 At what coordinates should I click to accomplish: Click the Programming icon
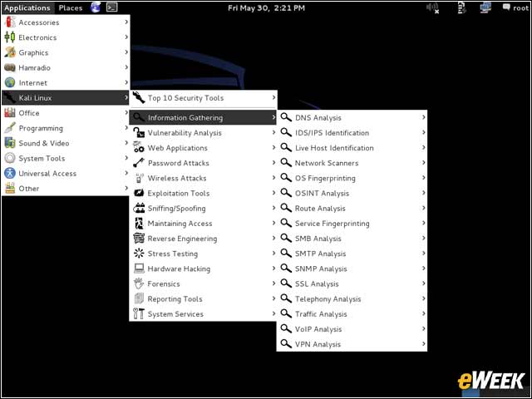10,127
